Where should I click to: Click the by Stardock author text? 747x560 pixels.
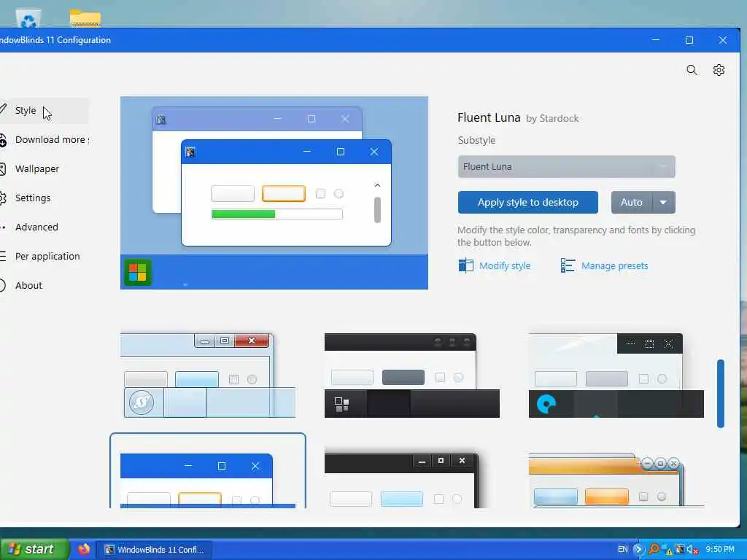[x=552, y=119]
